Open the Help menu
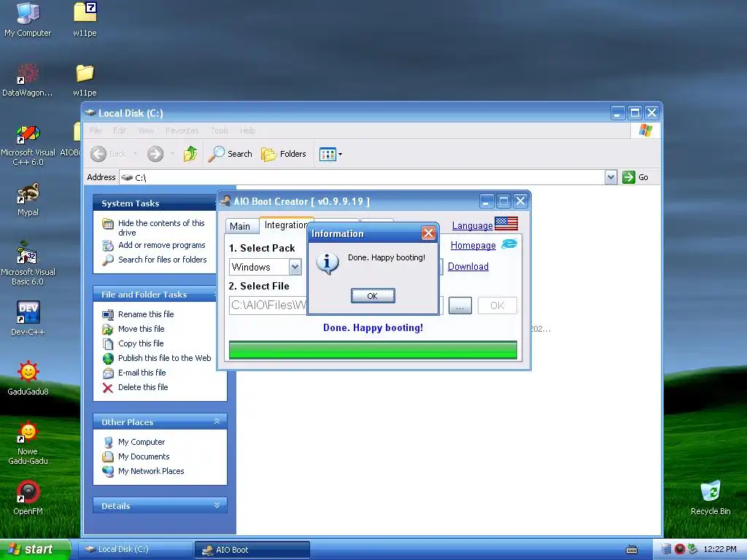Screen dimensions: 747x560 (x=247, y=131)
